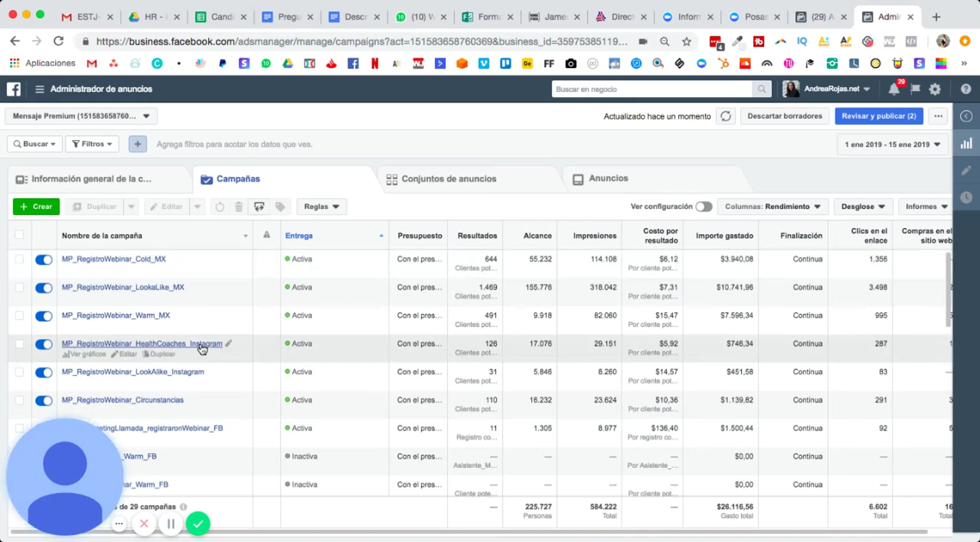Expand the date range 1 ene 2019 selector
This screenshot has width=980, height=542.
[892, 144]
